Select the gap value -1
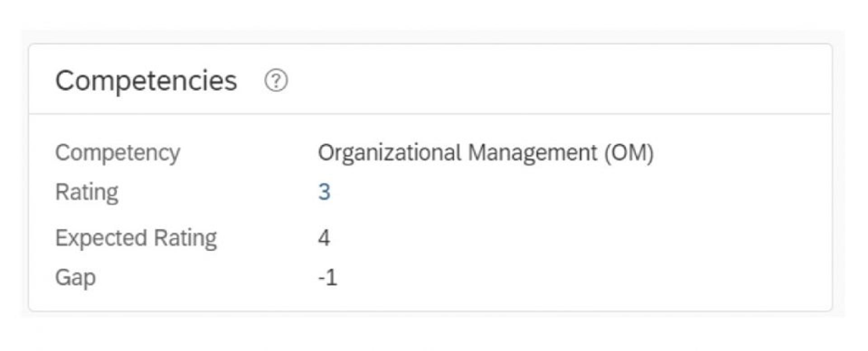Screen dimensions: 868x351 tap(328, 277)
